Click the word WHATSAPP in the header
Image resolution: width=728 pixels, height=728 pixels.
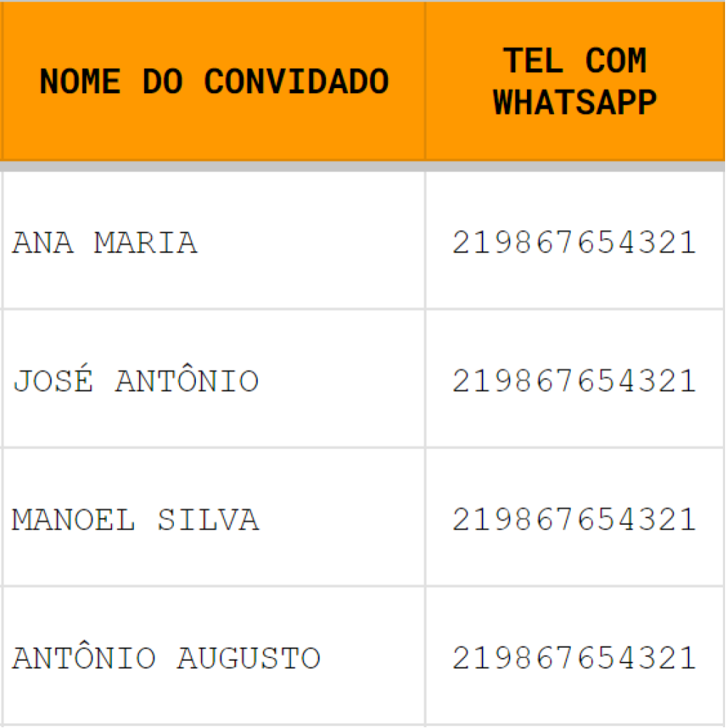pyautogui.click(x=575, y=103)
